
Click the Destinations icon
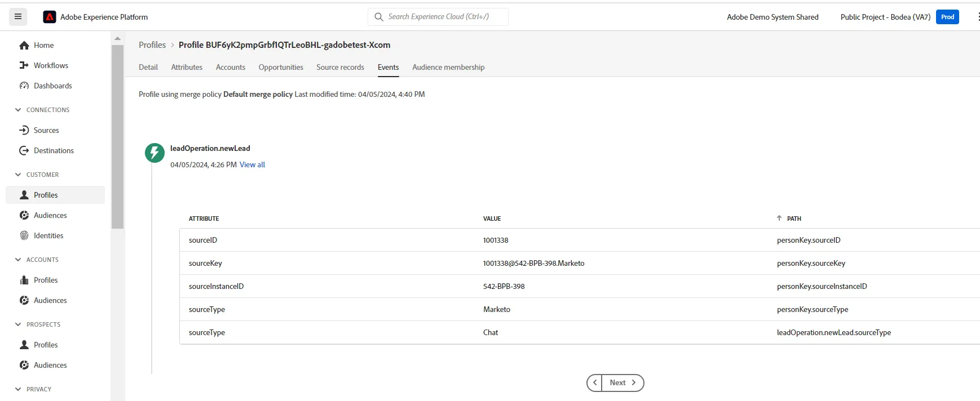coord(24,150)
